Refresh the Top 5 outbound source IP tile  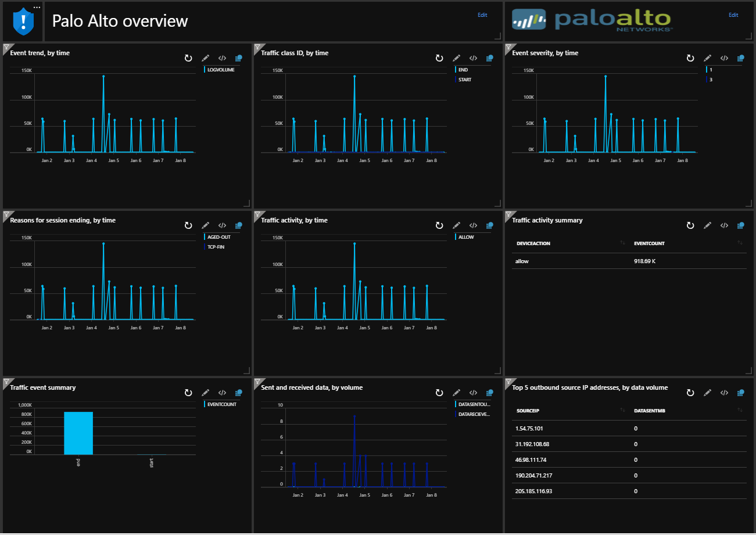click(x=690, y=393)
